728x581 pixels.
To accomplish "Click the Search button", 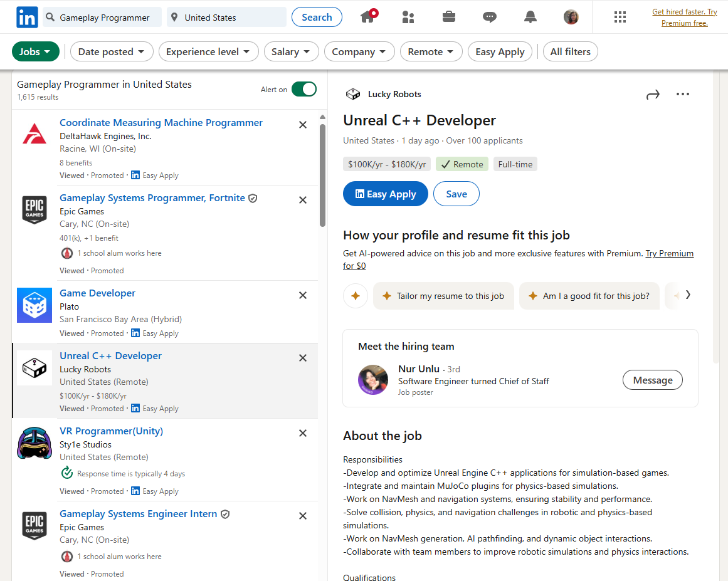I will pyautogui.click(x=317, y=17).
